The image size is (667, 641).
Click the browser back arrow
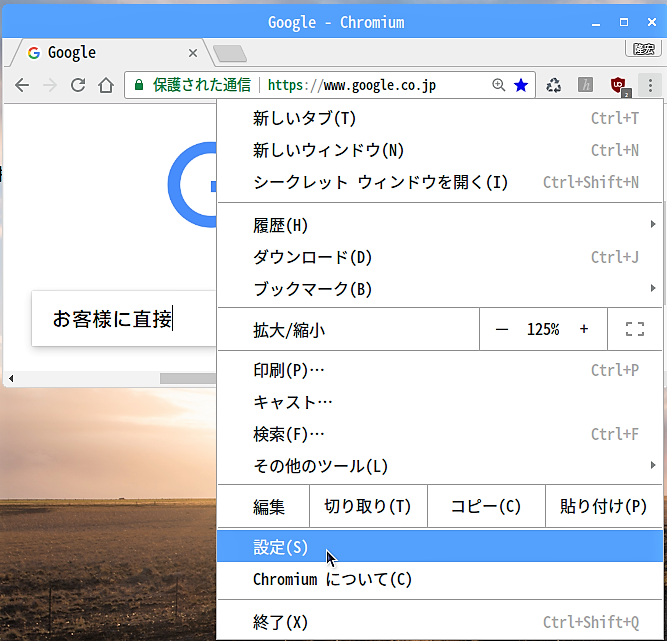(x=21, y=86)
